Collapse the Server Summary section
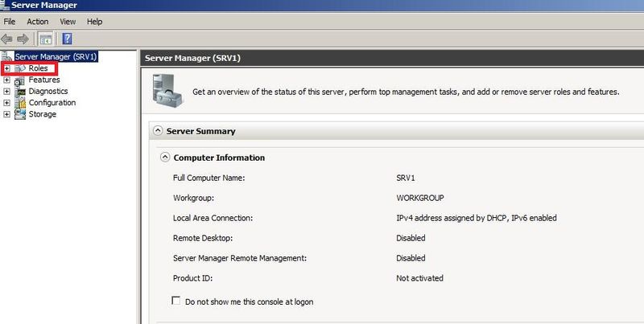644x324 pixels. click(158, 131)
